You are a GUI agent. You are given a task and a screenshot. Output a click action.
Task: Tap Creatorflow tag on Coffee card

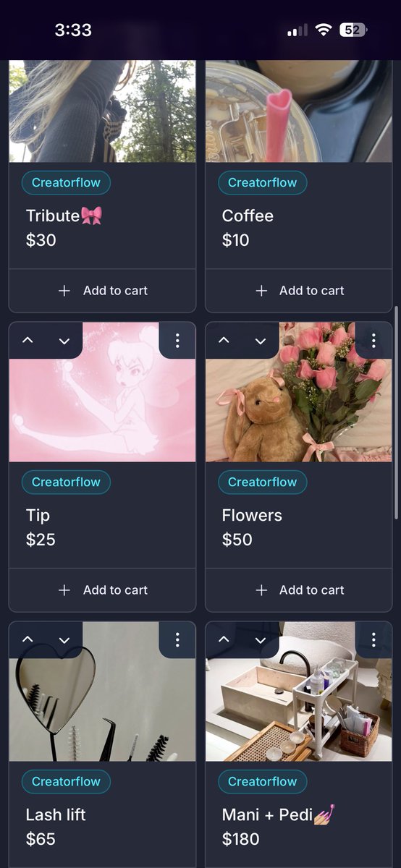(263, 183)
